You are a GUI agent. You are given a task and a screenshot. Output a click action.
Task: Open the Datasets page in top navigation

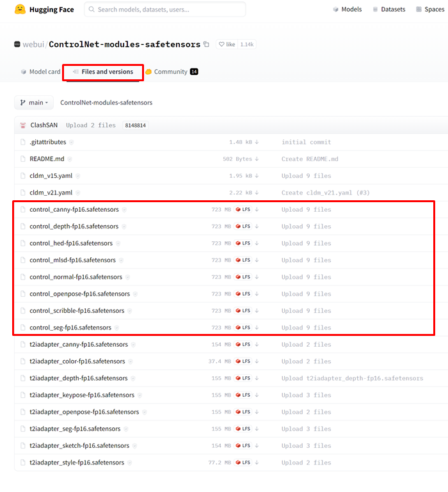[389, 10]
